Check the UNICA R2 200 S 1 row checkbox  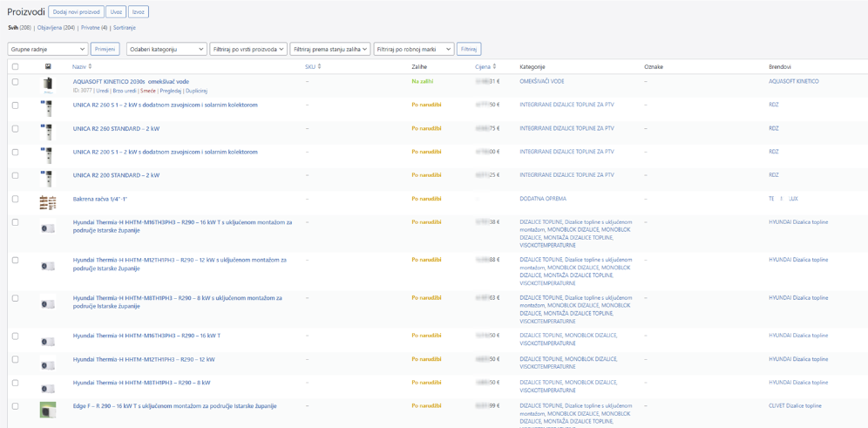click(x=15, y=152)
